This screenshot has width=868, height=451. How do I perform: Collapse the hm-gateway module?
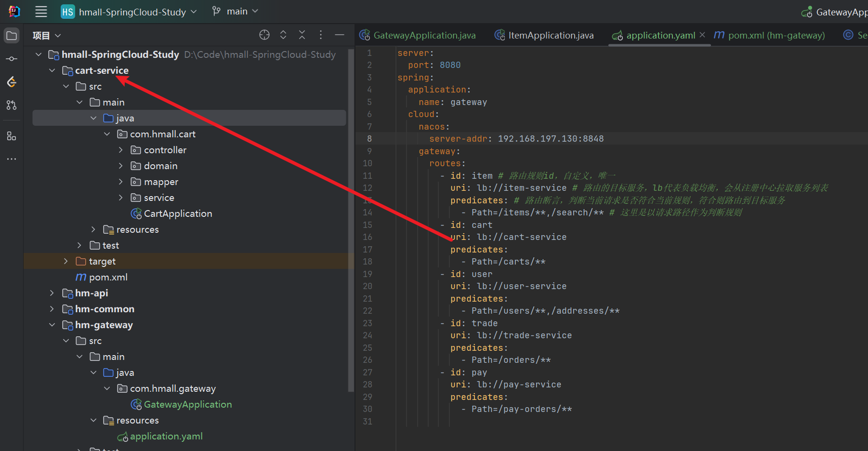point(52,325)
